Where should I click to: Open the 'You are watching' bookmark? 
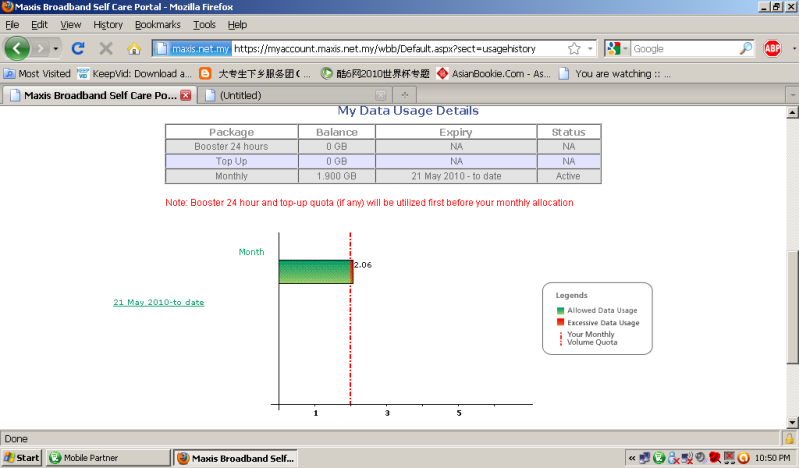[x=615, y=74]
